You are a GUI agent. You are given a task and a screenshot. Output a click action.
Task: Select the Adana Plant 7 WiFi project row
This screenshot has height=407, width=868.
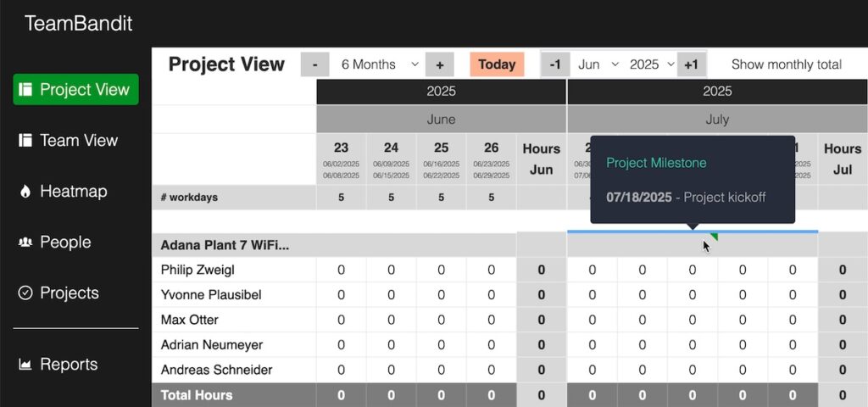(225, 245)
